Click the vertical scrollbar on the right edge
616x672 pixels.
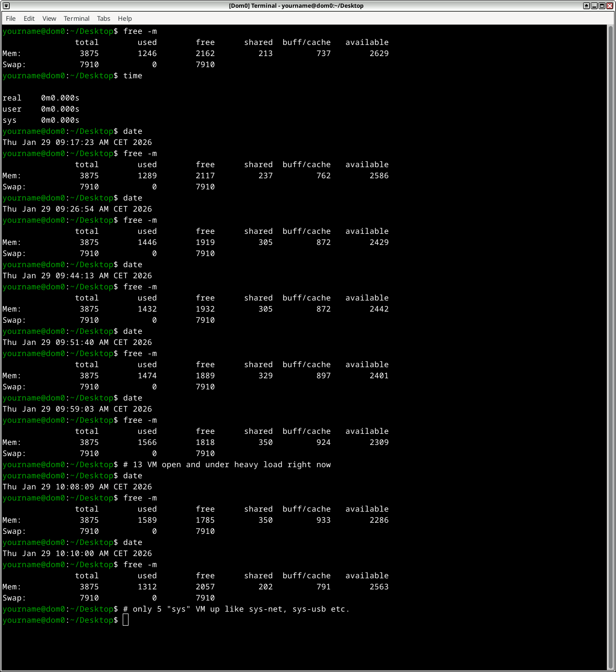pyautogui.click(x=611, y=338)
